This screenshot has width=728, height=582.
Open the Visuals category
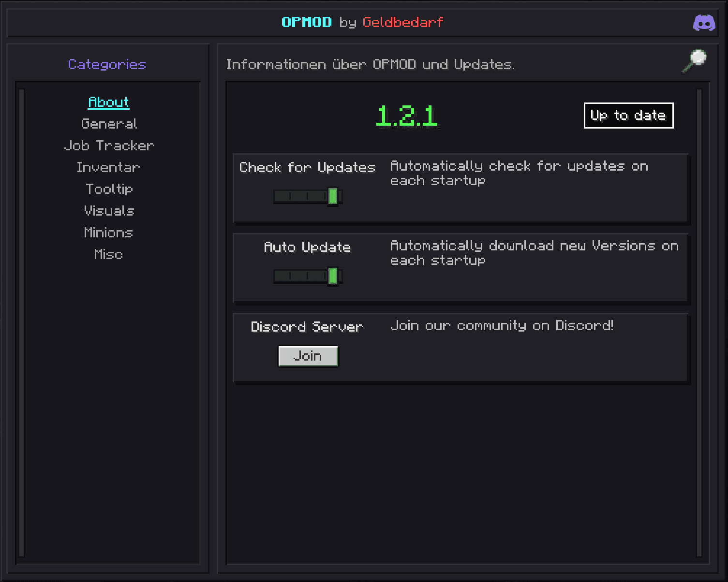[109, 211]
